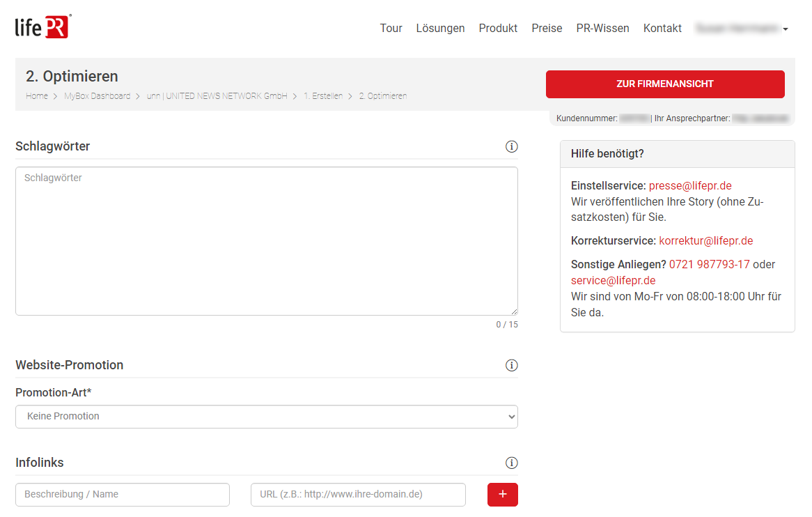
Task: Click the infolink URL input field
Action: pyautogui.click(x=358, y=495)
